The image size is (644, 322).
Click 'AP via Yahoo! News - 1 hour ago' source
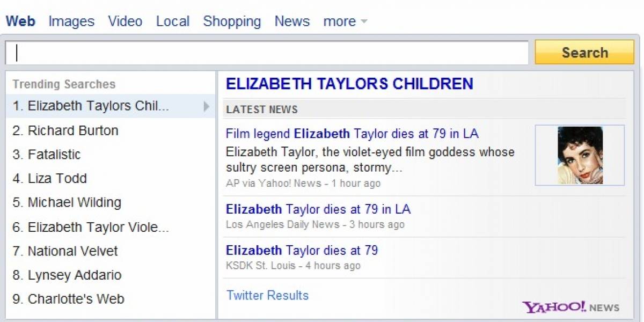pyautogui.click(x=303, y=184)
